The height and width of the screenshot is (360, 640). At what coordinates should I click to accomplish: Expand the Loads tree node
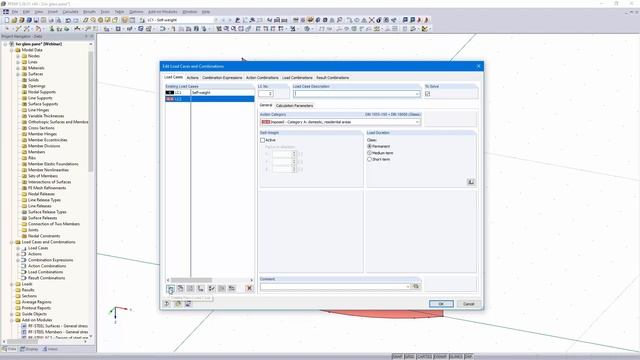pos(12,284)
